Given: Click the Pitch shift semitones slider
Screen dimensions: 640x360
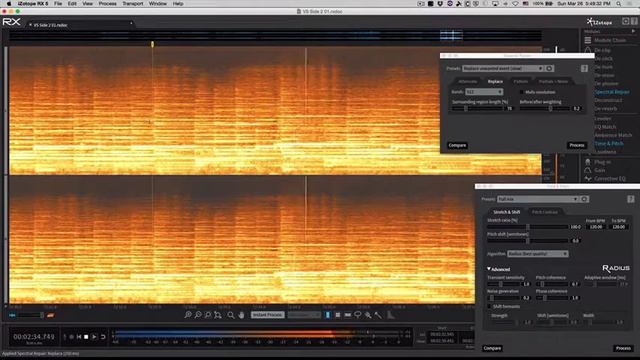Looking at the screenshot, I should tap(527, 241).
